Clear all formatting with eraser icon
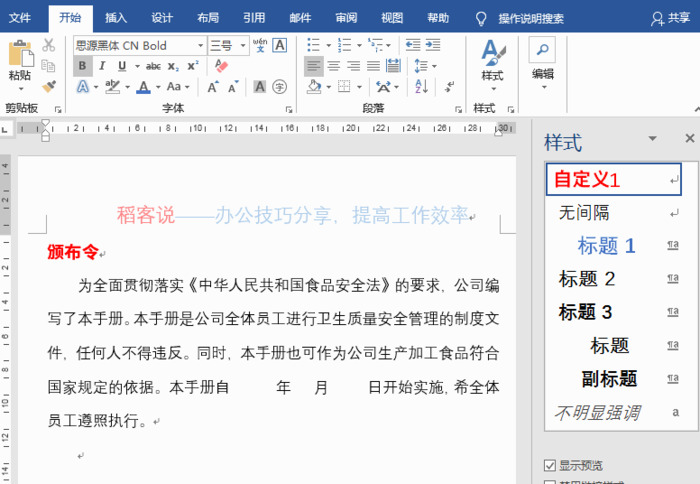 tap(221, 66)
